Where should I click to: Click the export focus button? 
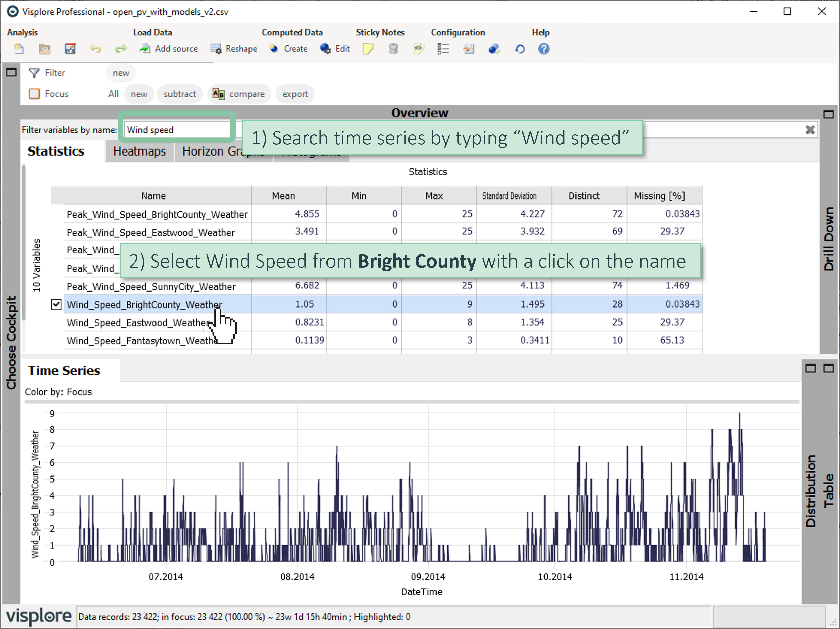(295, 94)
